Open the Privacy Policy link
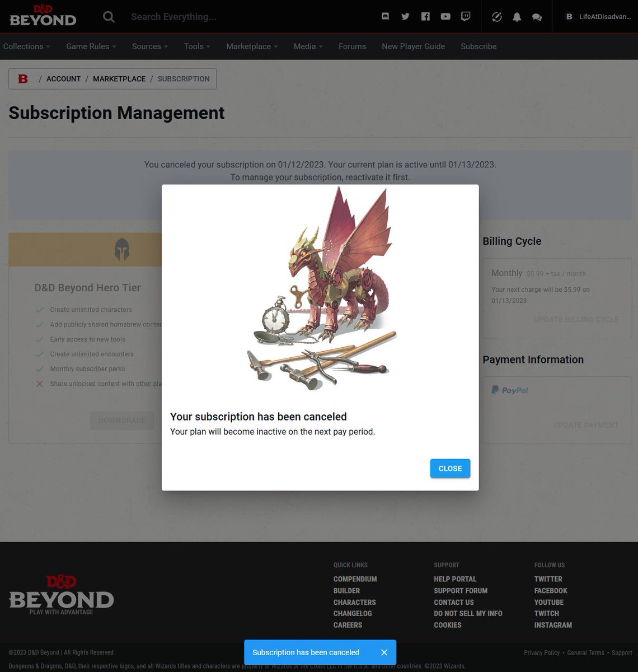Screen dimensions: 638x672 [x=542, y=653]
